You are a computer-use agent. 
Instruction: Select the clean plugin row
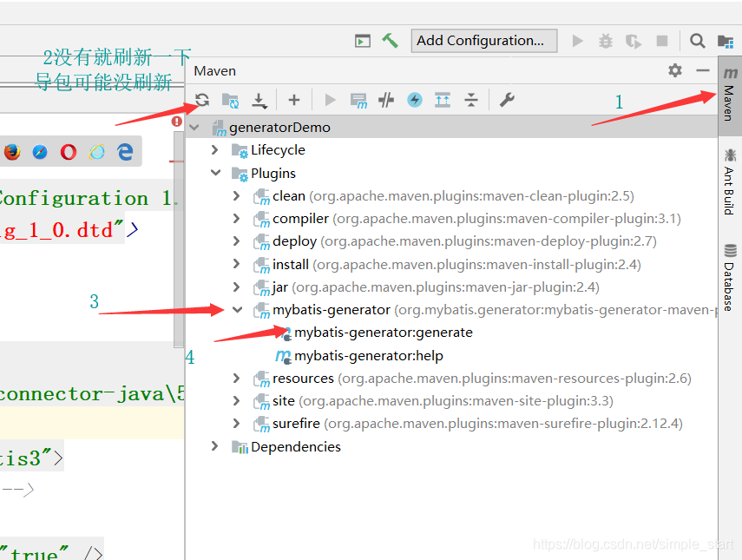pyautogui.click(x=452, y=196)
